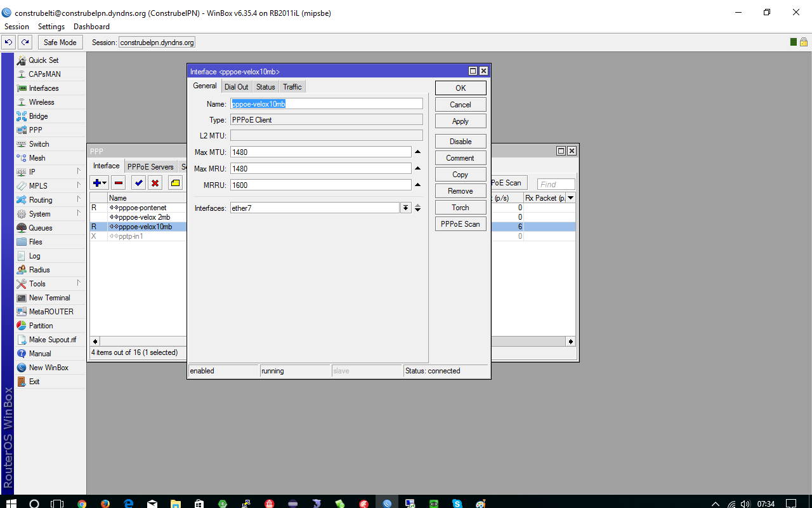This screenshot has width=812, height=508.
Task: Collapse the MRRU field arrow
Action: [417, 185]
